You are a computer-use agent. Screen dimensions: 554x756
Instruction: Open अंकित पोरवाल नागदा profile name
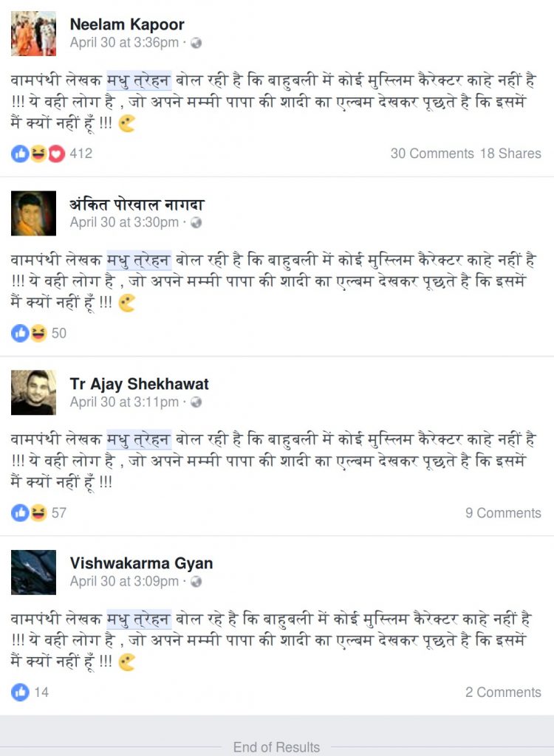pos(137,205)
